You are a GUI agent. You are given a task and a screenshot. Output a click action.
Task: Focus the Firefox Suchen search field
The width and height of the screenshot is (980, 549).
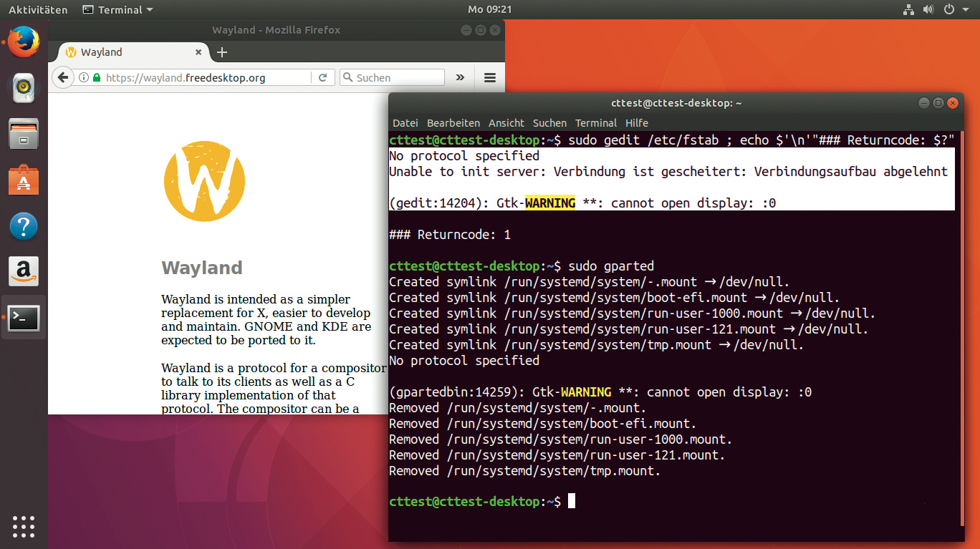[x=392, y=77]
